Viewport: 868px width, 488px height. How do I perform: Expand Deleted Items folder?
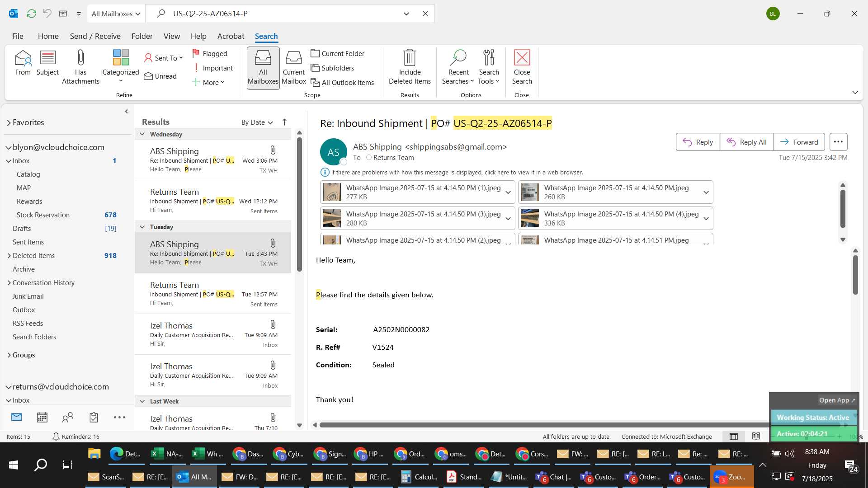(9, 256)
